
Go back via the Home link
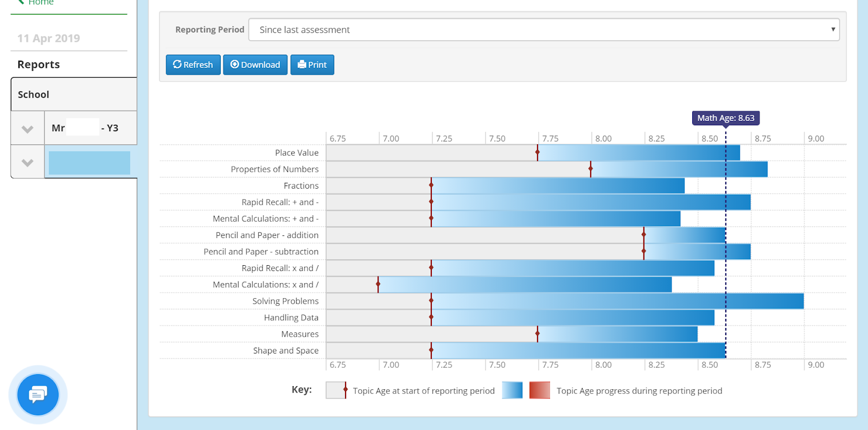click(36, 3)
